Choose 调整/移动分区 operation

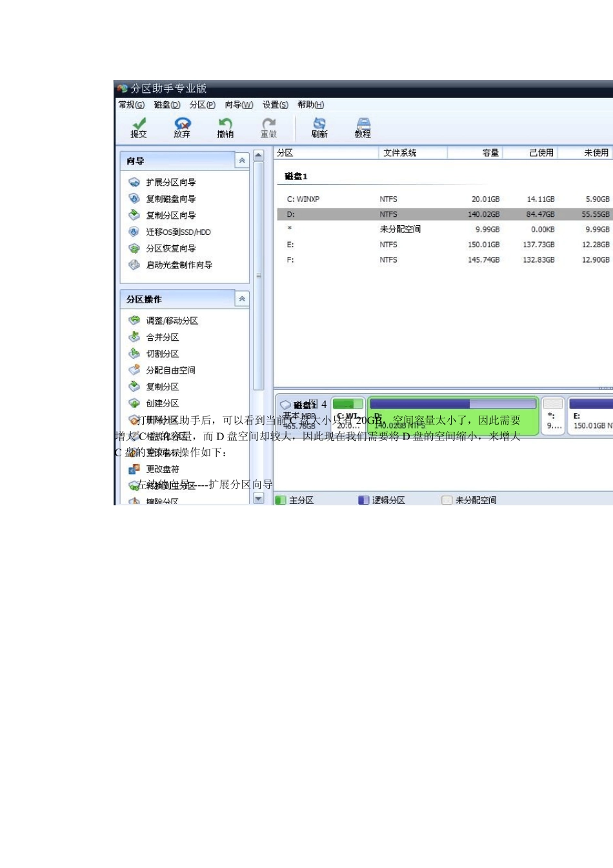(x=163, y=320)
